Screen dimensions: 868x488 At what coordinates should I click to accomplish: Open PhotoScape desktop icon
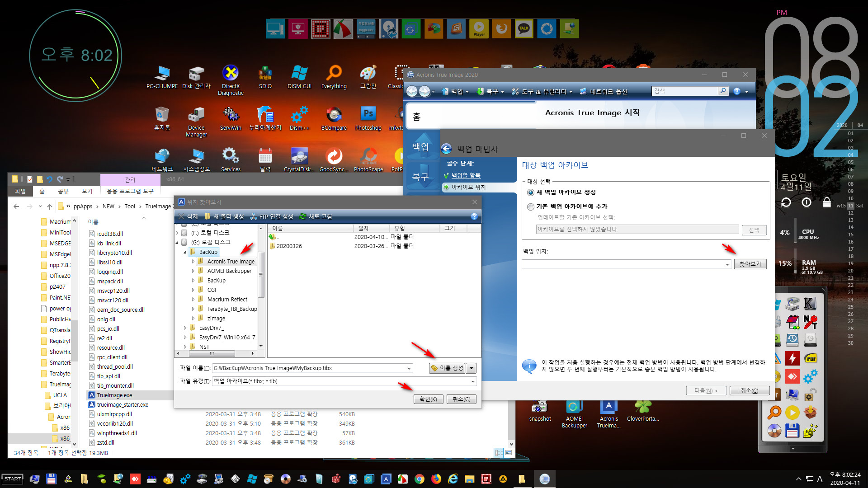pos(368,160)
